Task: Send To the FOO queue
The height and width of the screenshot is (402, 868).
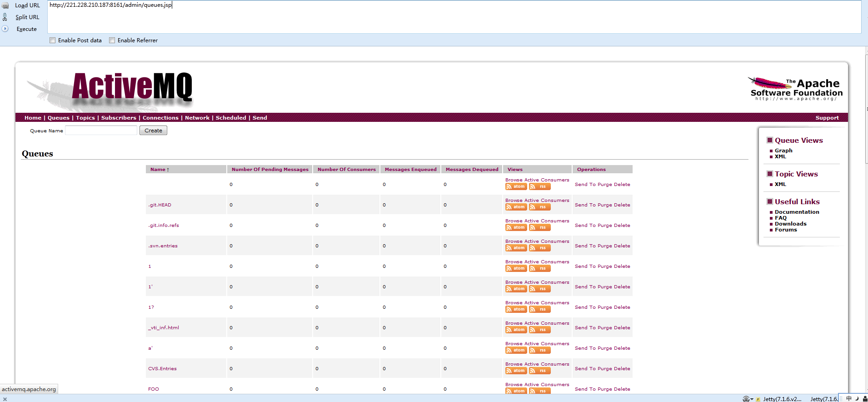Action: [585, 389]
